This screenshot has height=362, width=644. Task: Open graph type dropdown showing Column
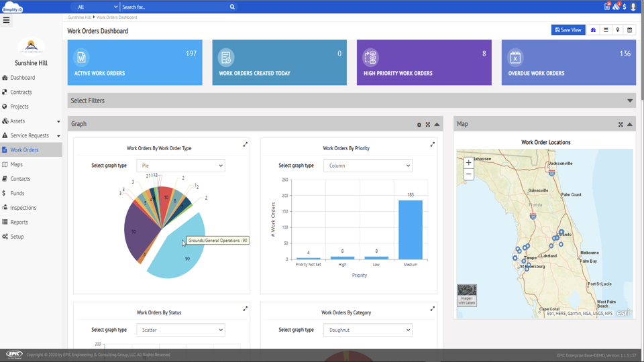click(x=368, y=166)
